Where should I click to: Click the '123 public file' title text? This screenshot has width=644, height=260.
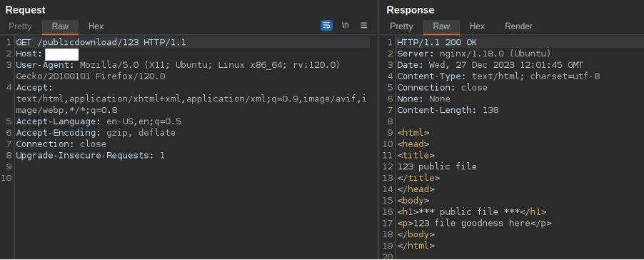437,166
